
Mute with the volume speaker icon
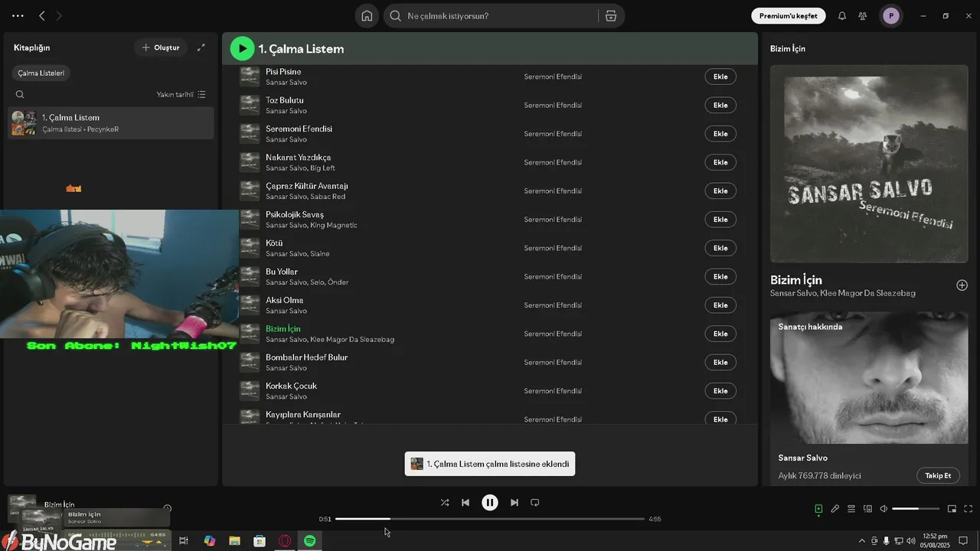pos(884,509)
